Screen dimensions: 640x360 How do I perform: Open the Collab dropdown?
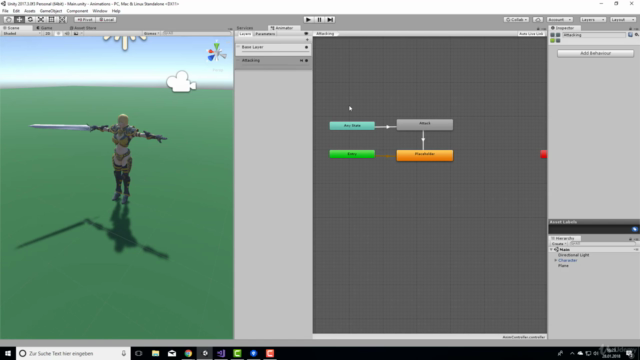pyautogui.click(x=516, y=20)
